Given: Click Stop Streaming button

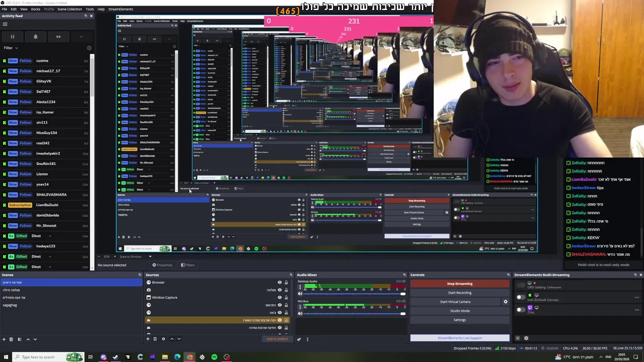Looking at the screenshot, I should click(x=460, y=284).
